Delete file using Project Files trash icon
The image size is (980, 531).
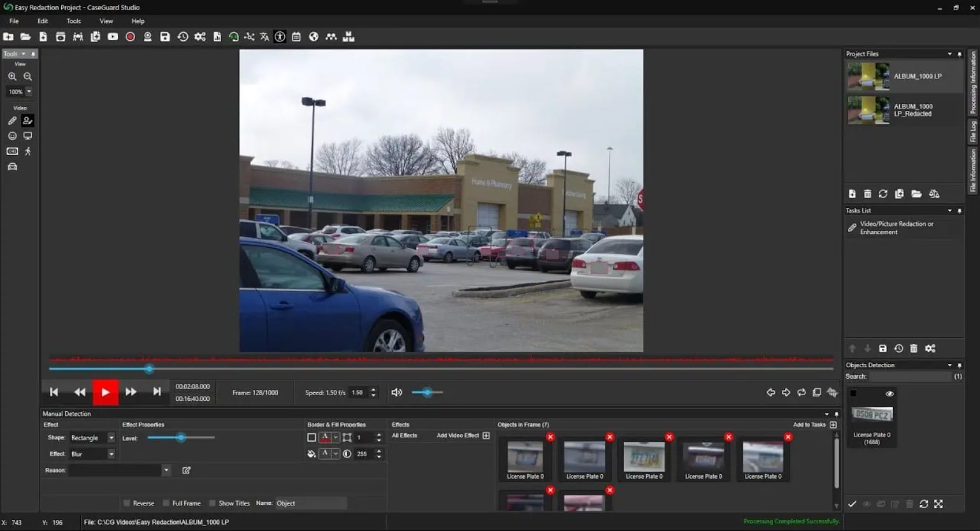867,194
